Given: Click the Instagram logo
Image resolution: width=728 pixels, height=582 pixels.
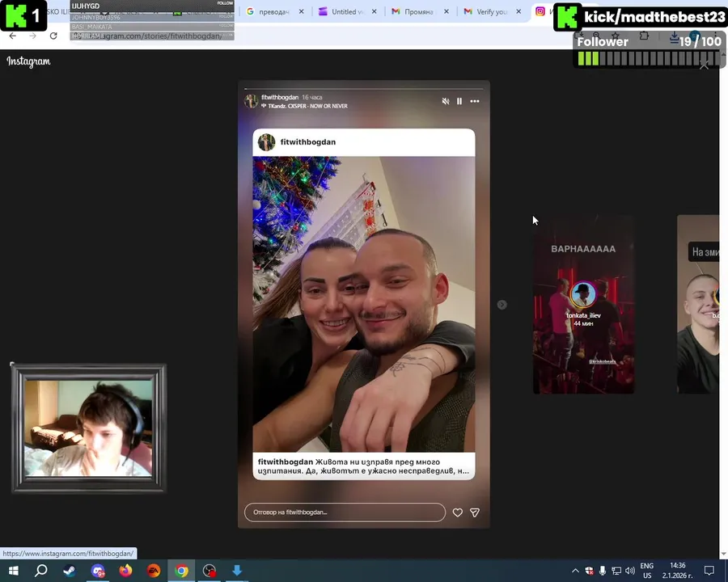Looking at the screenshot, I should pyautogui.click(x=28, y=61).
